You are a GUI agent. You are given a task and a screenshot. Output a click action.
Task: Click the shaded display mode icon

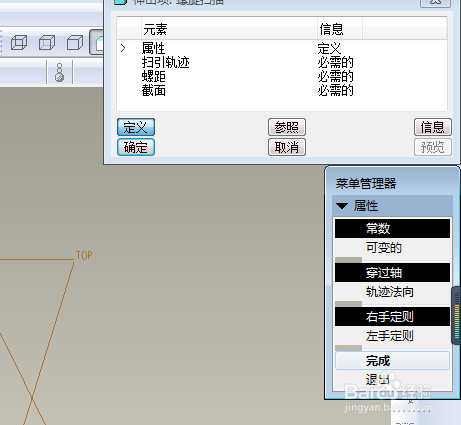(x=97, y=43)
